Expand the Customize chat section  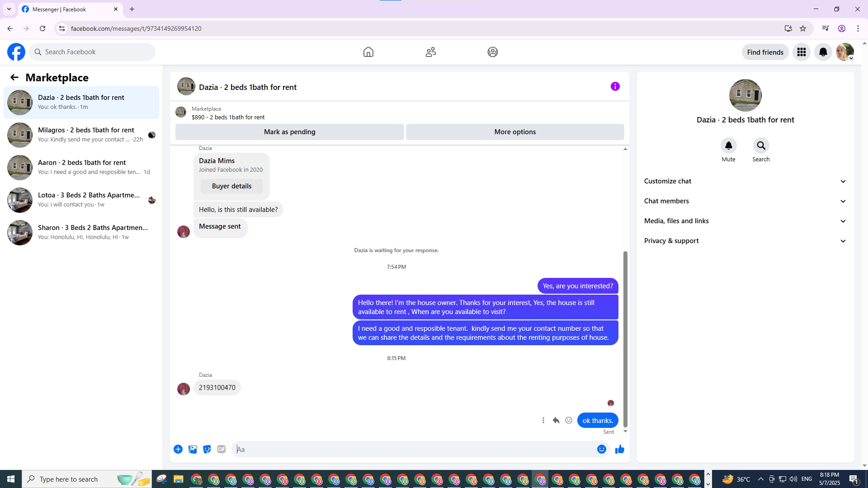pos(745,181)
